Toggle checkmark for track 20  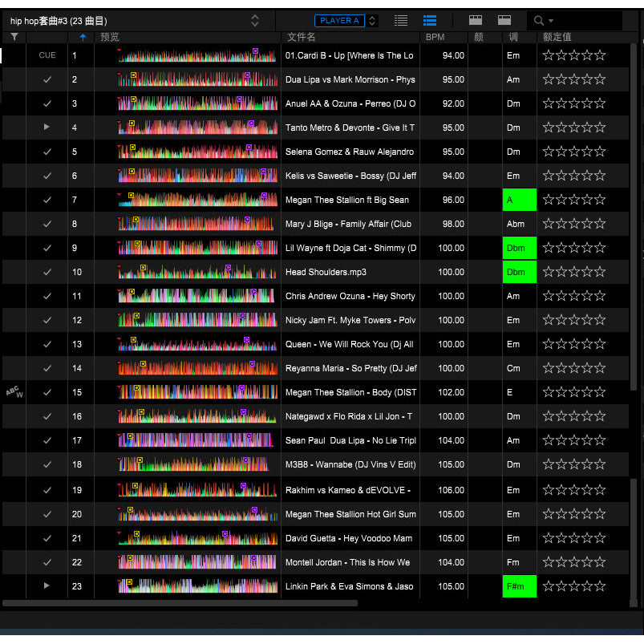[47, 514]
